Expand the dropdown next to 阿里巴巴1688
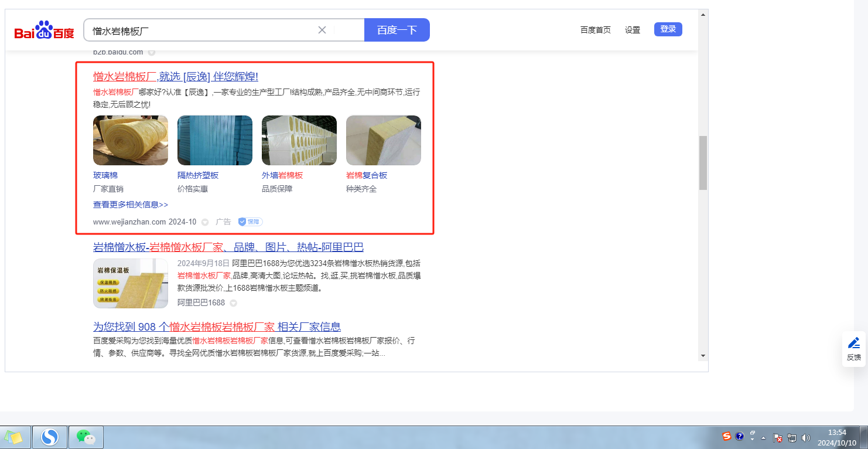This screenshot has width=868, height=449. tap(233, 303)
